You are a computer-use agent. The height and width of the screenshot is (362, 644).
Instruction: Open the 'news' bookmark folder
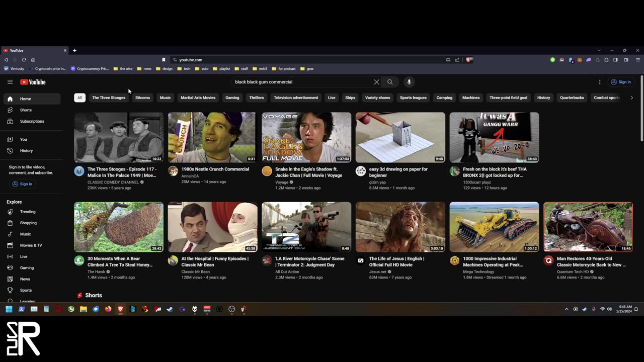point(144,68)
